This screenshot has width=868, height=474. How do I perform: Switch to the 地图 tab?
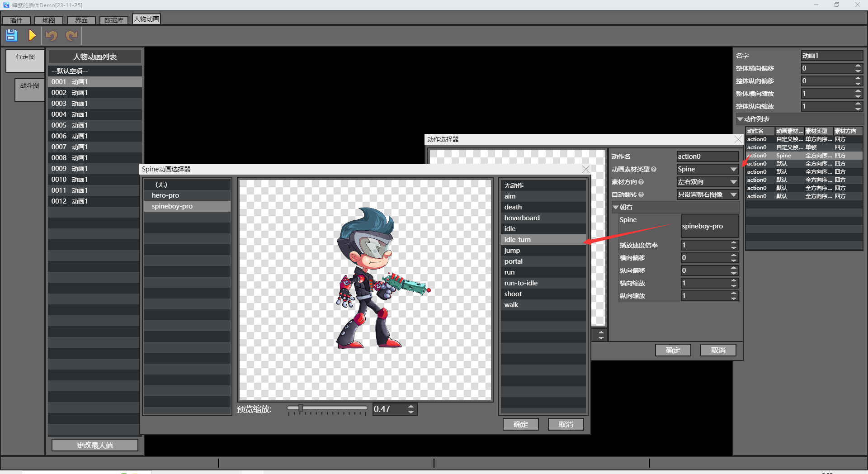(x=49, y=20)
